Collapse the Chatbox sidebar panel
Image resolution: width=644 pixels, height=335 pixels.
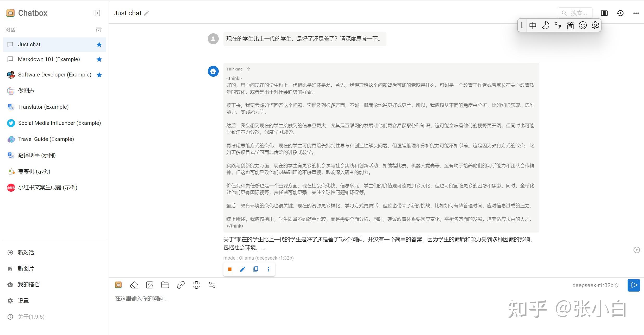[97, 13]
